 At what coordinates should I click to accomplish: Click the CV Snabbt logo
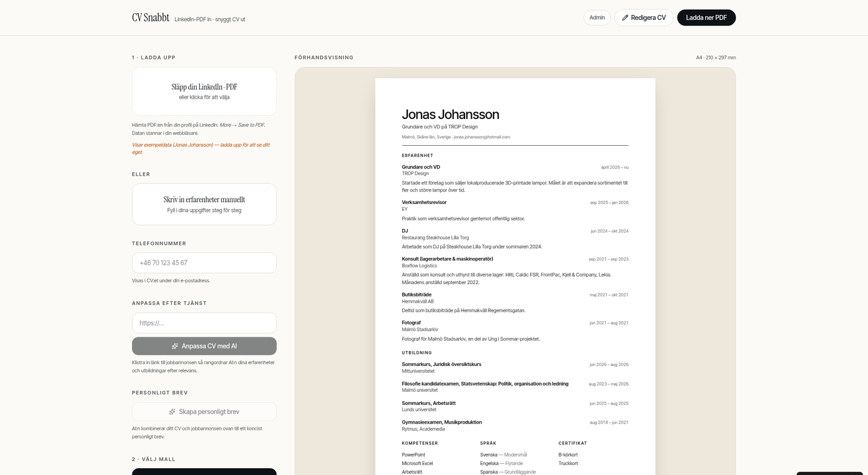[x=151, y=17]
